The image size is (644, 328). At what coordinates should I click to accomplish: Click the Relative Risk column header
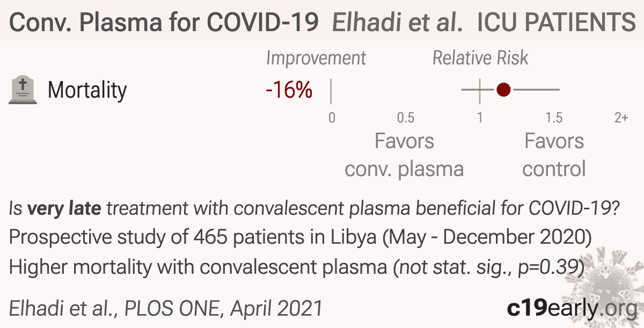(480, 58)
